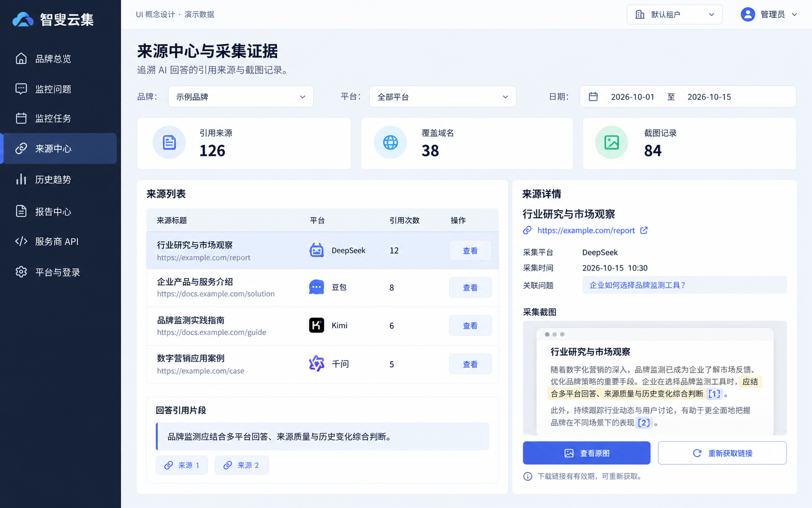Click the 管理员 user avatar icon
Screen dimensions: 812x508
point(748,14)
